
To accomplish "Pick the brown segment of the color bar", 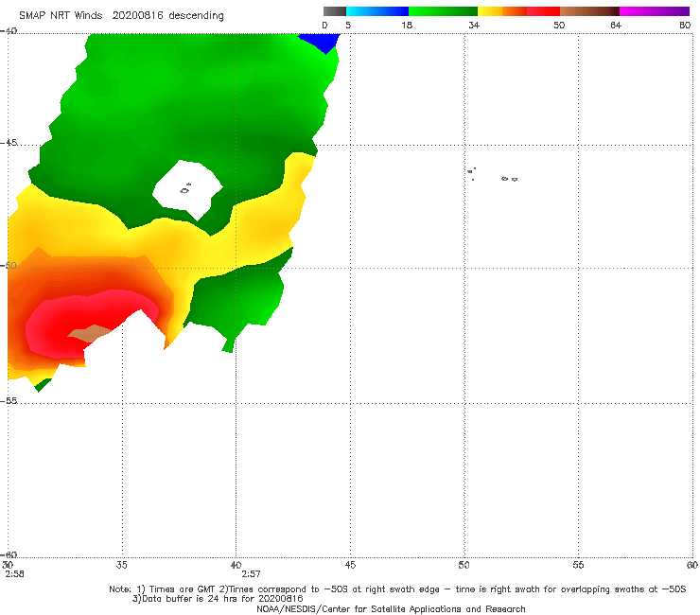I will point(589,11).
